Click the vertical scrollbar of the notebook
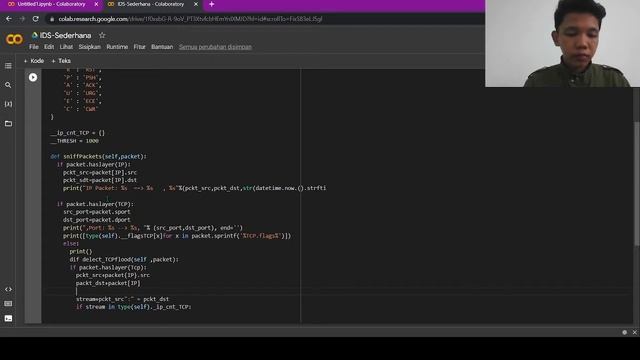The image size is (640, 360). tap(636, 184)
